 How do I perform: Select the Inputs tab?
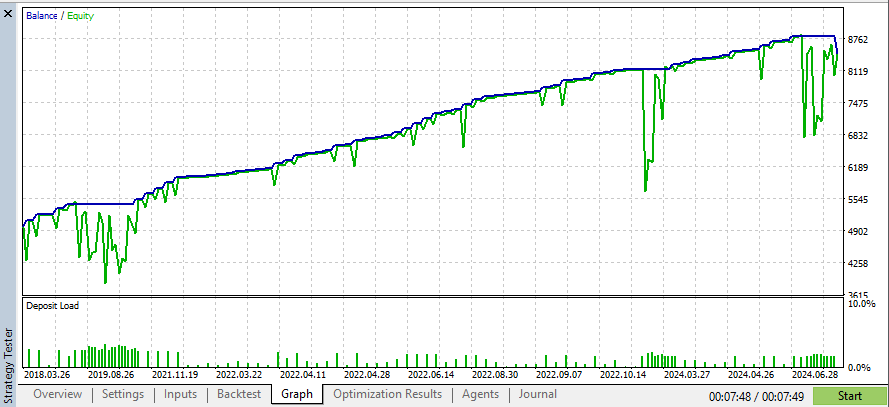click(180, 394)
